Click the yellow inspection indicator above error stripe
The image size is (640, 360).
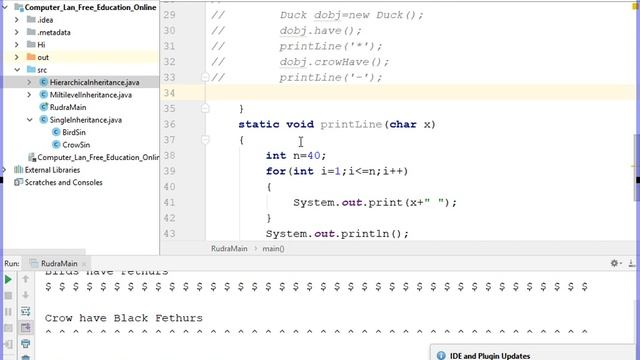(635, 6)
